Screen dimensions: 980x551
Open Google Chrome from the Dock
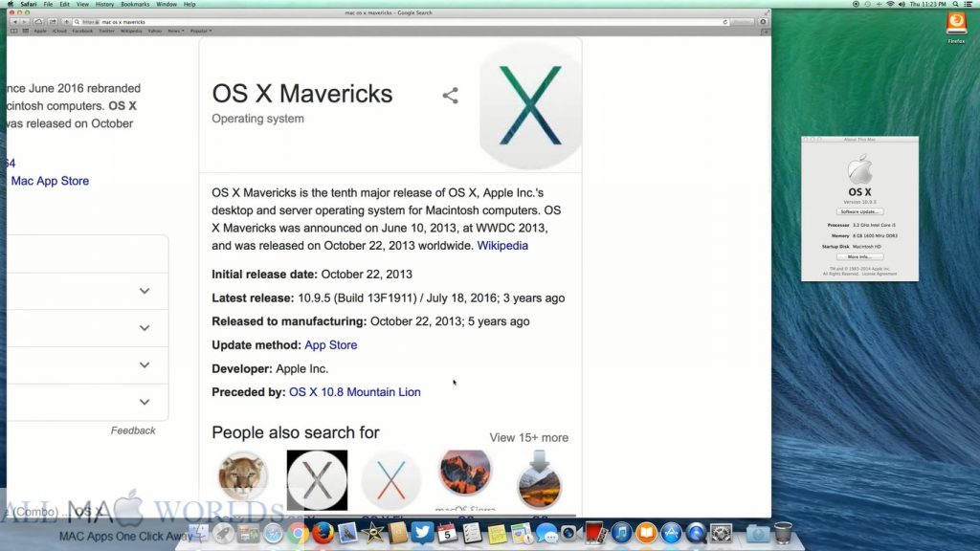[299, 533]
